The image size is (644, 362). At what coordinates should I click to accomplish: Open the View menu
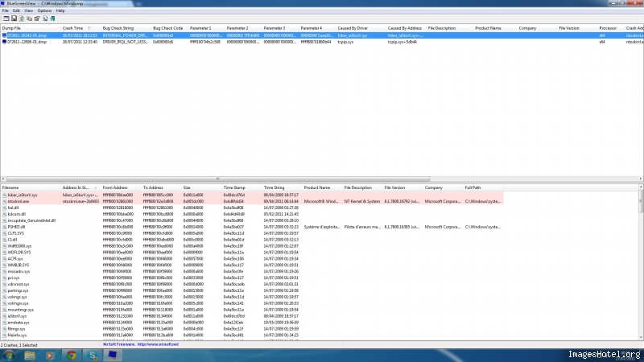(28, 10)
